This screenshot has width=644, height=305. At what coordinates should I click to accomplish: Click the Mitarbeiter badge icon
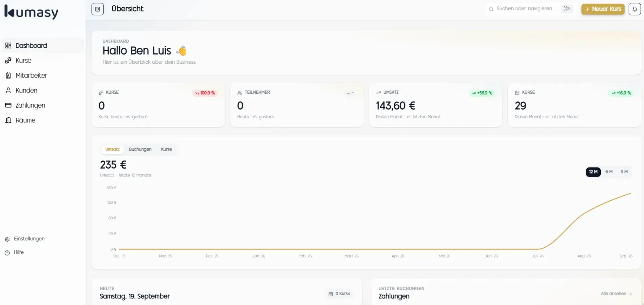point(8,75)
